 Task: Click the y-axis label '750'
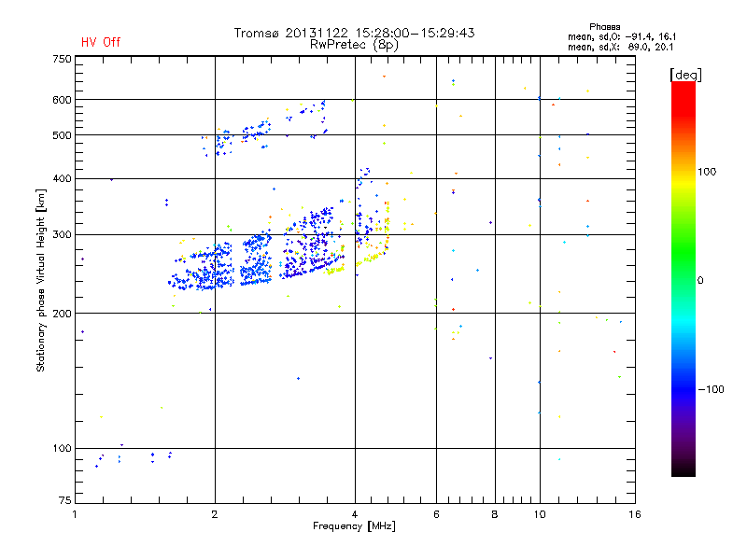[x=62, y=59]
